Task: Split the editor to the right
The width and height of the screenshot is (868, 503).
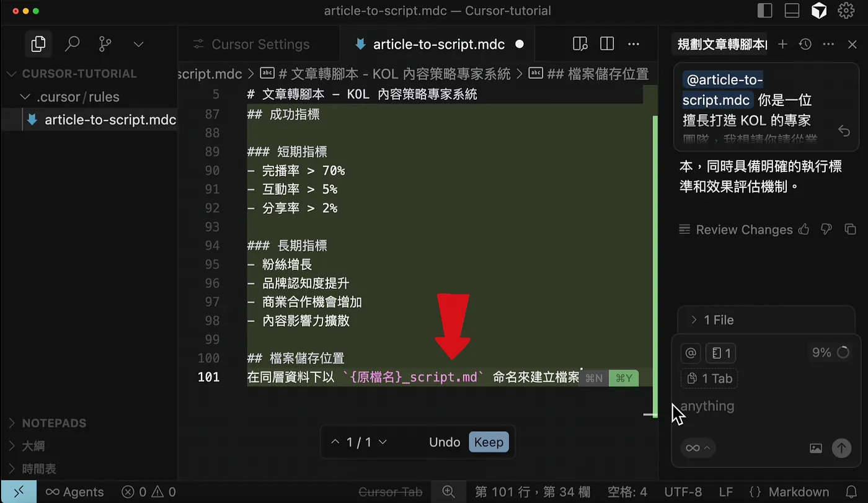Action: point(607,44)
